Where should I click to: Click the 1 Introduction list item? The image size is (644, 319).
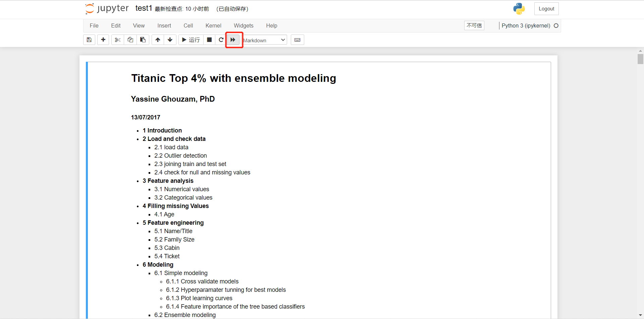click(162, 130)
